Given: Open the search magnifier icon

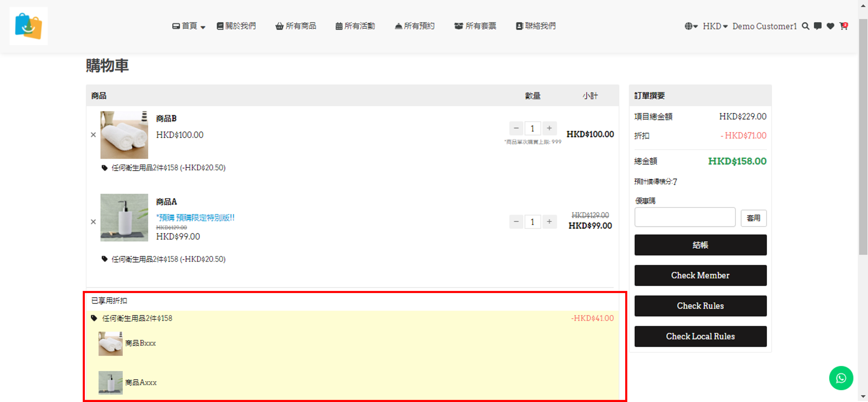Looking at the screenshot, I should click(x=805, y=26).
